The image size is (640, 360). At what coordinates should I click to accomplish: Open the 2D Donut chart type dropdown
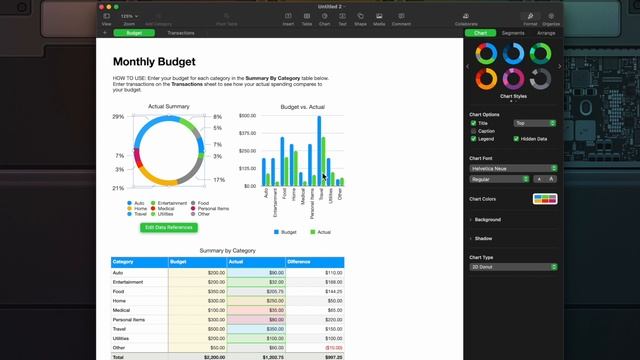pyautogui.click(x=513, y=267)
